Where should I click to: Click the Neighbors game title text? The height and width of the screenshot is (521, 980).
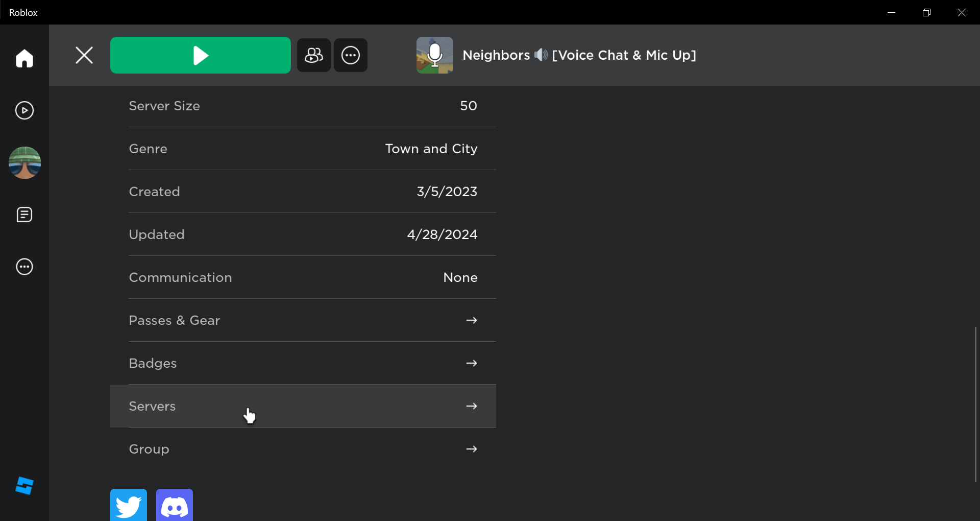579,55
